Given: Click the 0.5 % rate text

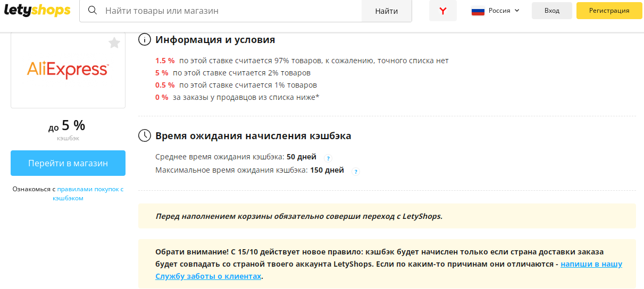Looking at the screenshot, I should (x=165, y=85).
